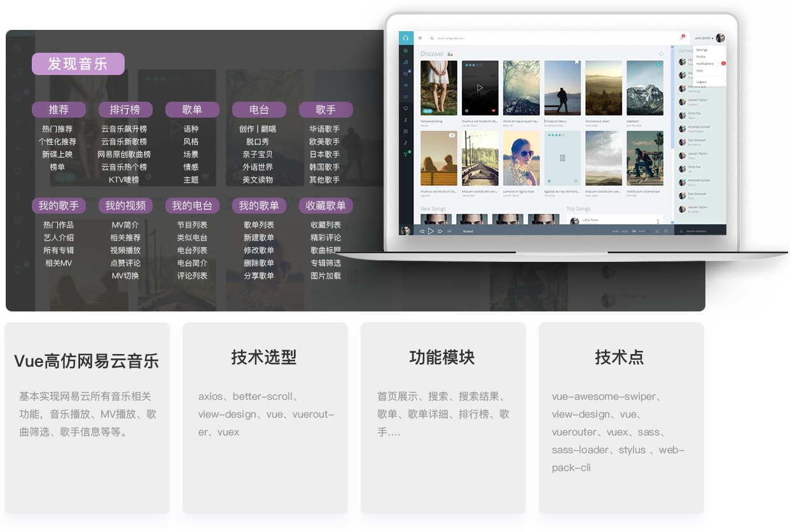Adjust the volume slider in player bar
This screenshot has height=532, width=790.
(x=644, y=231)
